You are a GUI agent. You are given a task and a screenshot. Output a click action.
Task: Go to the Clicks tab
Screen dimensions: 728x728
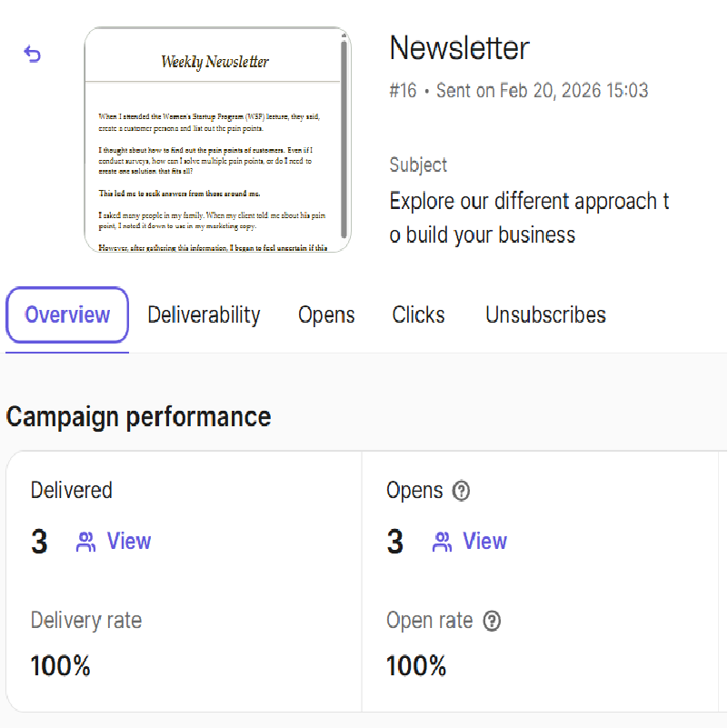tap(418, 315)
